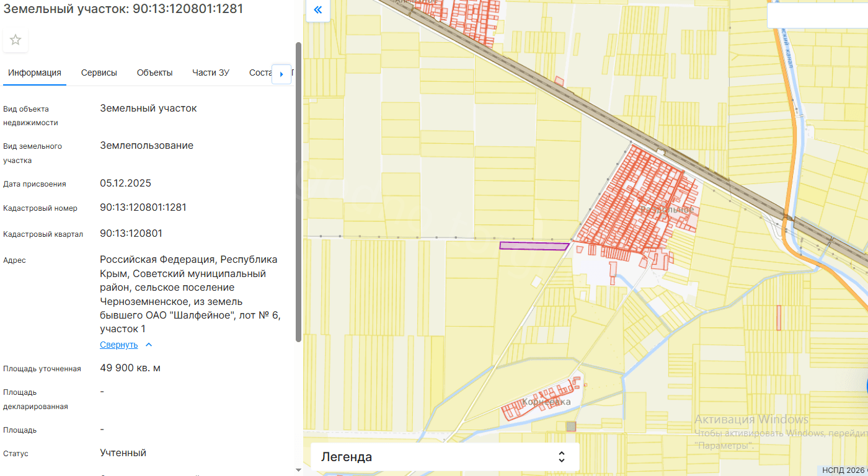This screenshot has height=476, width=868.
Task: Open the Легенда dropdown
Action: pyautogui.click(x=445, y=457)
